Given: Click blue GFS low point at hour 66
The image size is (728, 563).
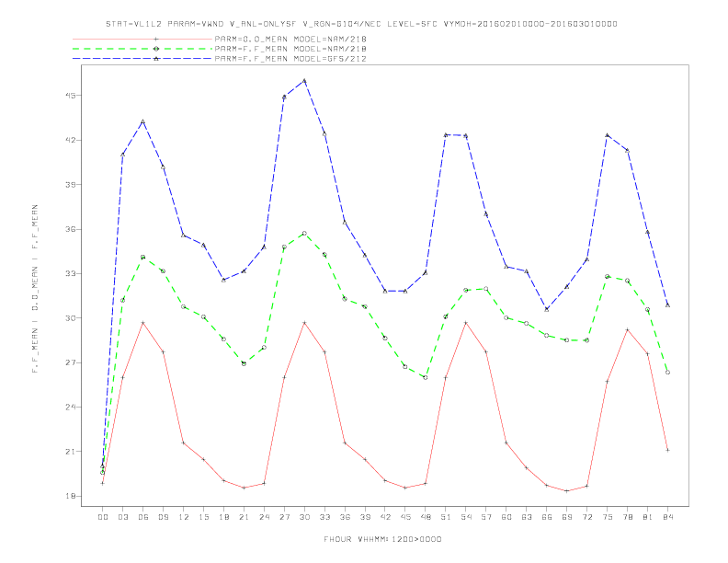Looking at the screenshot, I should click(x=547, y=309).
